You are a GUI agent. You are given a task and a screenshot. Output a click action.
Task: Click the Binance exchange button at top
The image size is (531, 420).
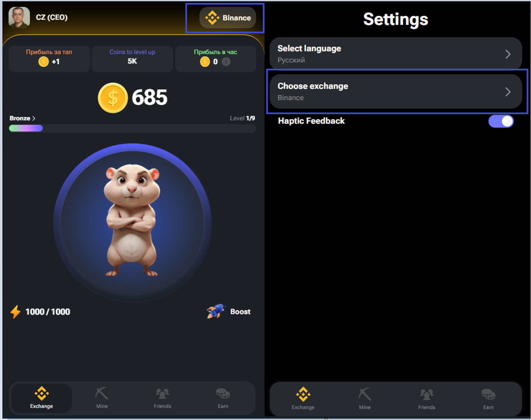click(x=228, y=18)
